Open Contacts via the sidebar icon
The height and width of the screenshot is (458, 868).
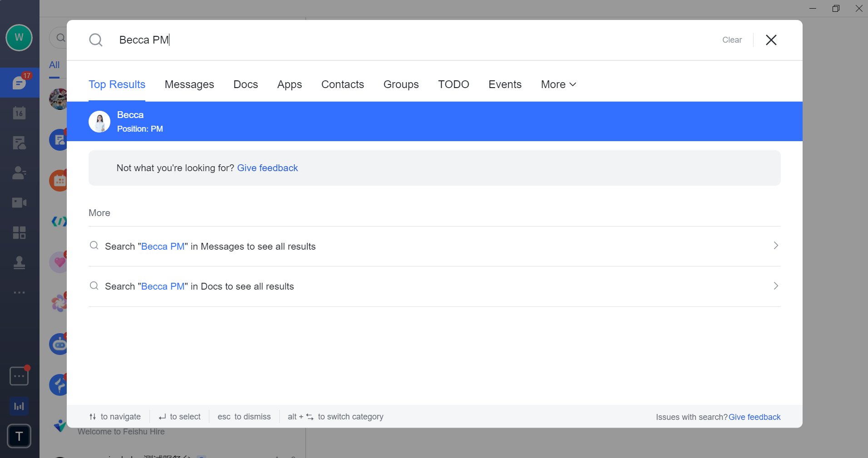(x=19, y=172)
